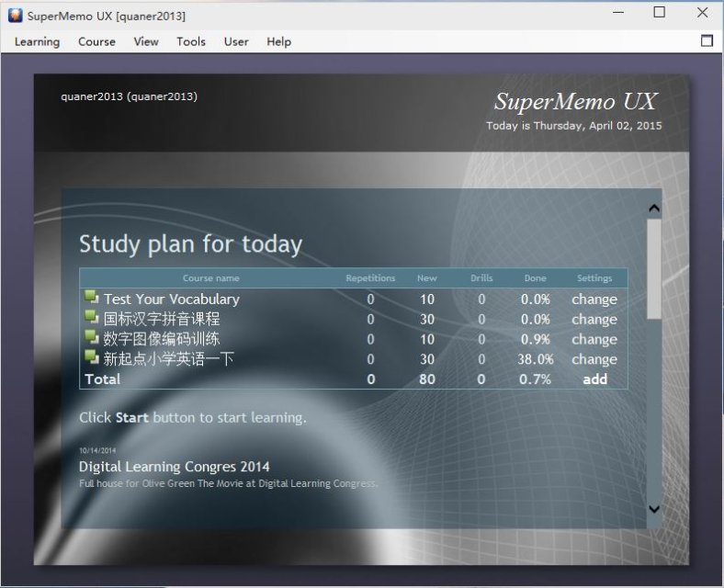The image size is (724, 588).
Task: Open the Tools menu
Action: tap(191, 41)
